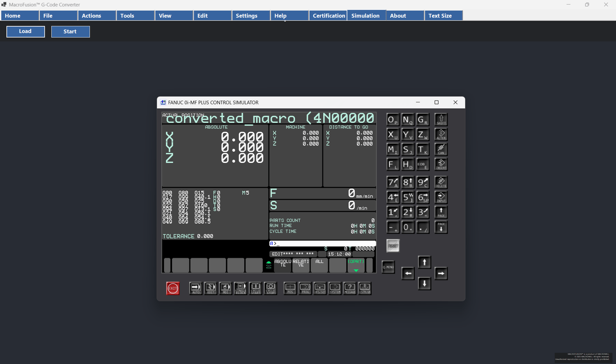Click the cursor left arrow key
Viewport: 616px width, 364px height.
pyautogui.click(x=408, y=273)
